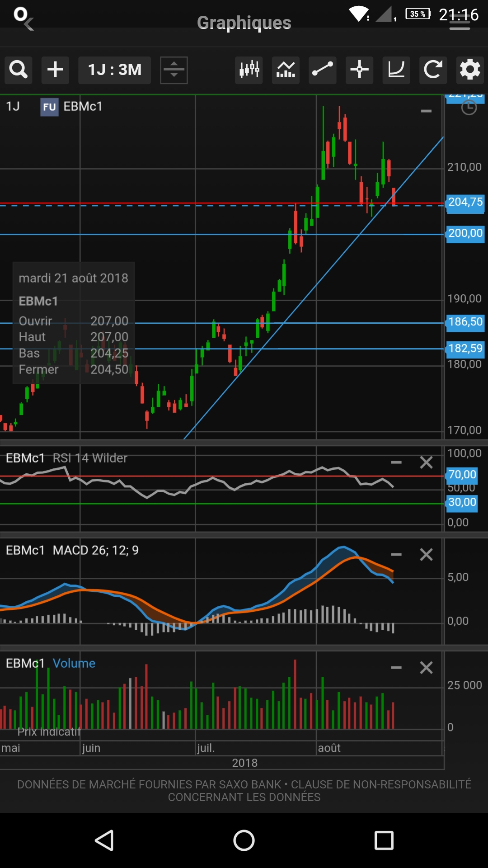Image resolution: width=488 pixels, height=868 pixels.
Task: Toggle the logarithmic scale curve icon
Action: (396, 70)
